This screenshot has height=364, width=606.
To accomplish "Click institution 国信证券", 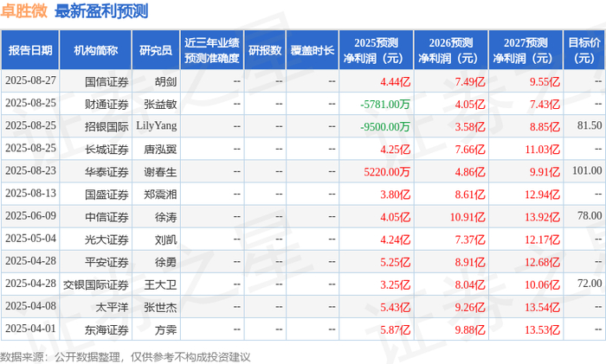I will click(x=106, y=82).
